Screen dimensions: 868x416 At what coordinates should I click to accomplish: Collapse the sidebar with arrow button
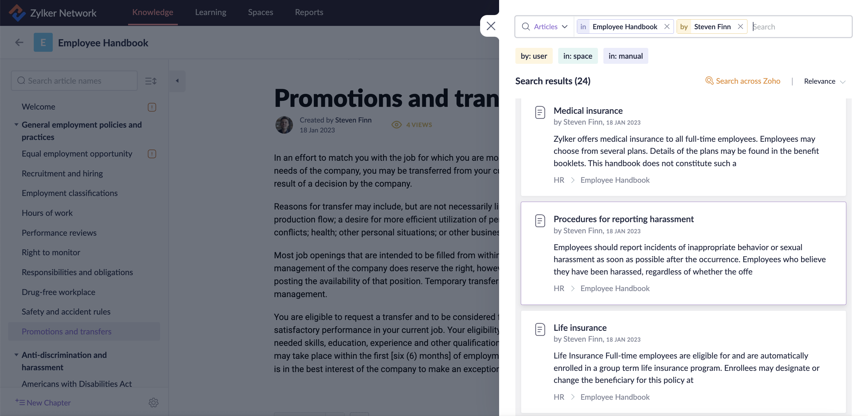tap(177, 81)
